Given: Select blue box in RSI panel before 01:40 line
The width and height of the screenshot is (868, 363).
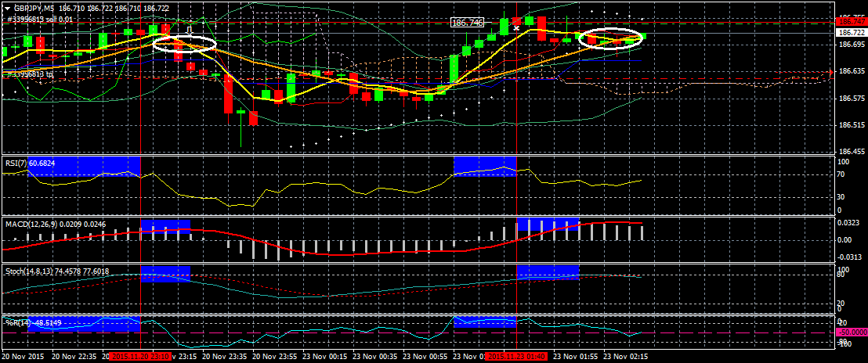Looking at the screenshot, I should tap(485, 167).
